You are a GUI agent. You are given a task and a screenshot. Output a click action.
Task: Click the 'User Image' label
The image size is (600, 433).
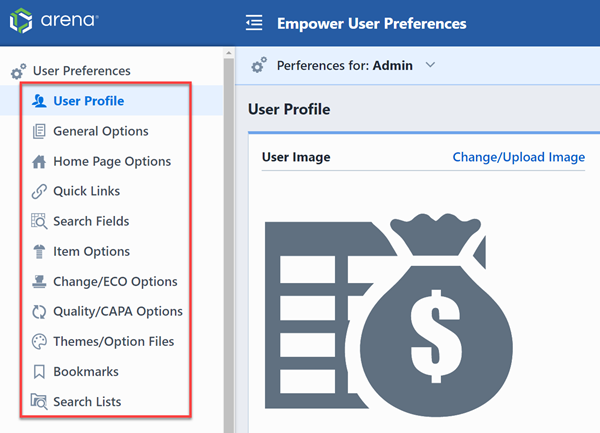tap(296, 157)
